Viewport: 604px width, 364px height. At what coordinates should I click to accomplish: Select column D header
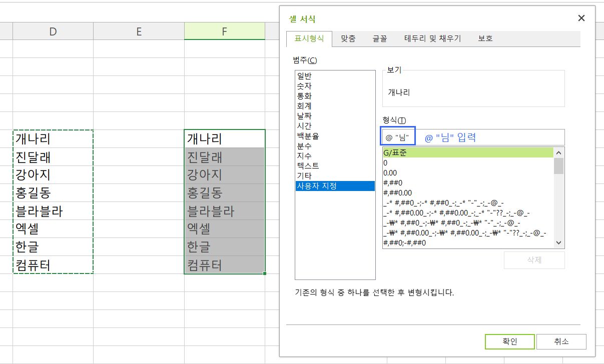point(53,31)
